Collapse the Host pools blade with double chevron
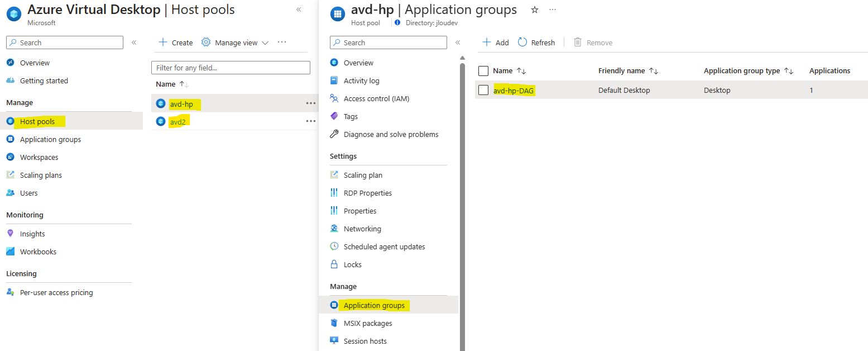Viewport: 868px width, 351px height. (299, 10)
